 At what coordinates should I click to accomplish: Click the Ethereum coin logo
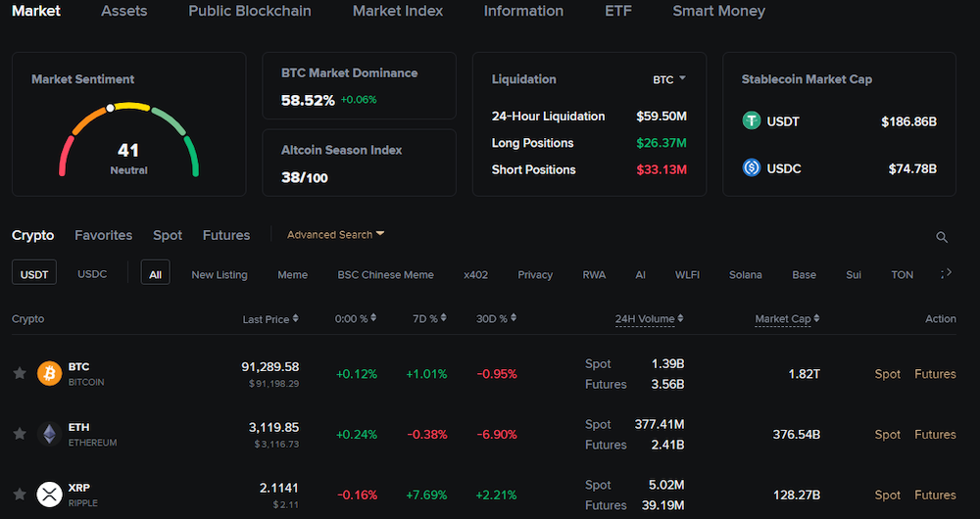pos(49,434)
